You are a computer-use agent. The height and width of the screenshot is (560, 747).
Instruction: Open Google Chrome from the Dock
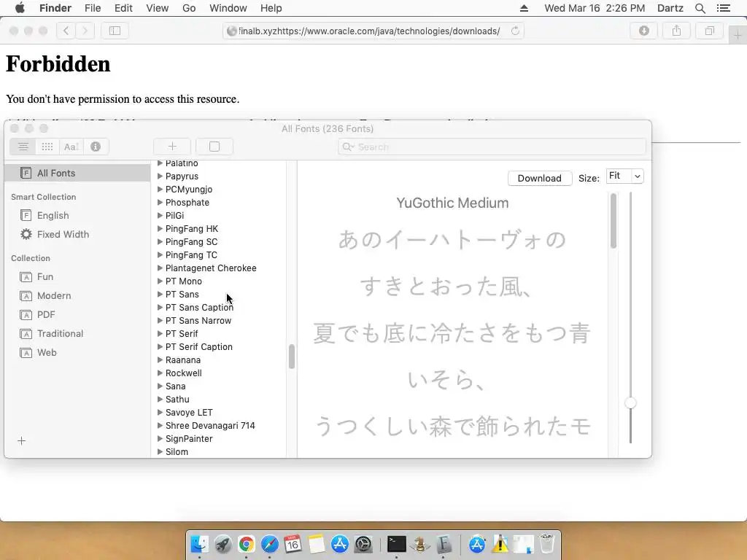pos(247,544)
